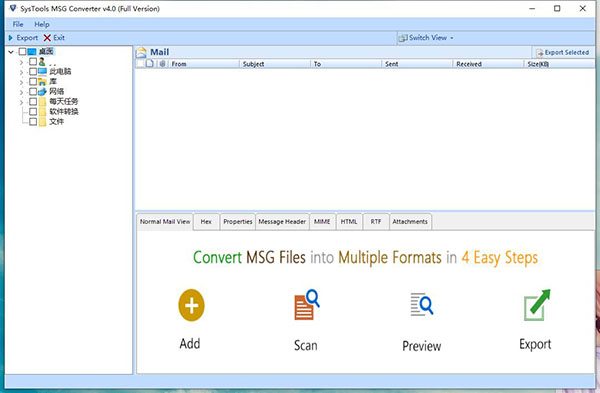Click the Preview magnifier icon
Viewport: 600px width, 393px height.
click(x=422, y=304)
